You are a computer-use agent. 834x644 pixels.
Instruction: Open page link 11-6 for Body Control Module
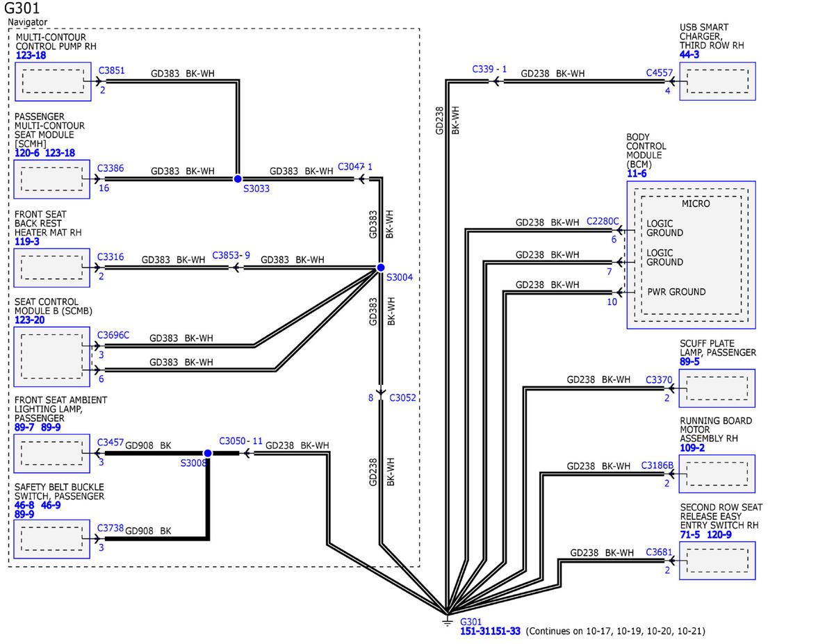click(637, 173)
